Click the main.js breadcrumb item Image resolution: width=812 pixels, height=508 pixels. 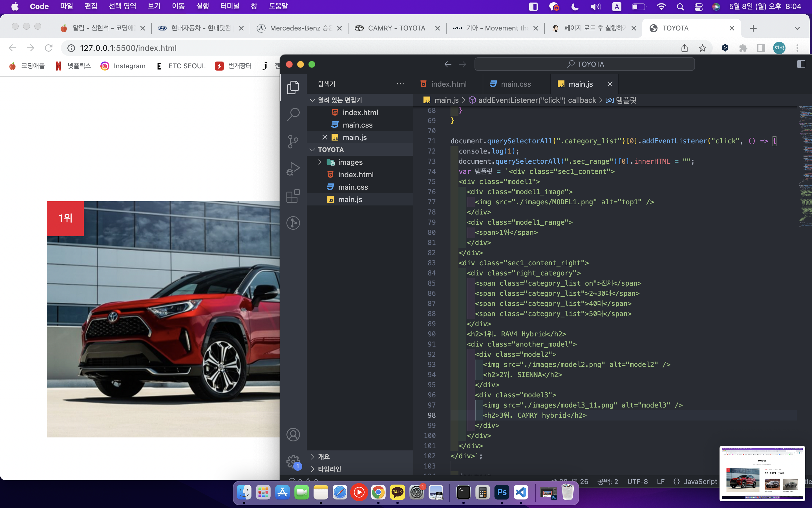click(441, 100)
